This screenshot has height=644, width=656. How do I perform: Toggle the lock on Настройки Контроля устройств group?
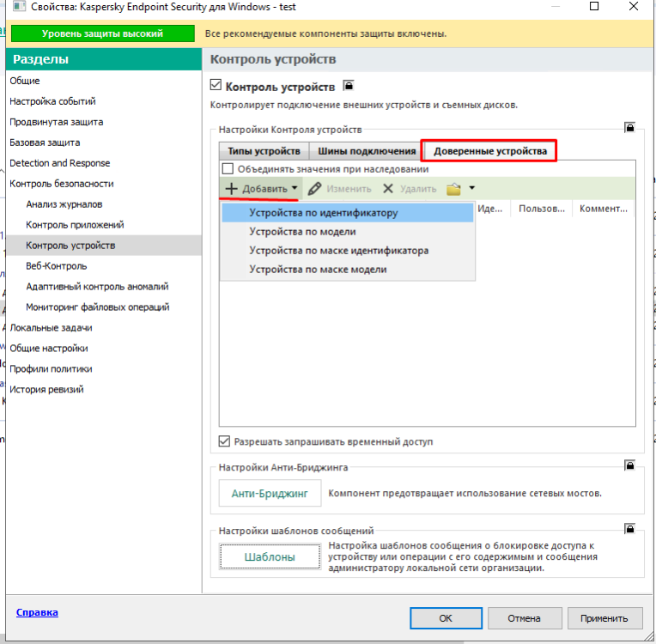coord(629,127)
